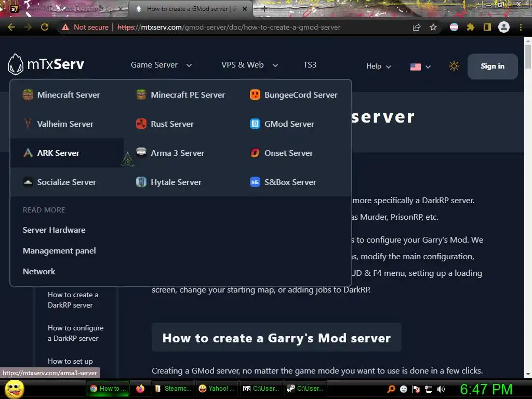Click the Valheim Server icon
The width and height of the screenshot is (532, 399).
pos(28,124)
